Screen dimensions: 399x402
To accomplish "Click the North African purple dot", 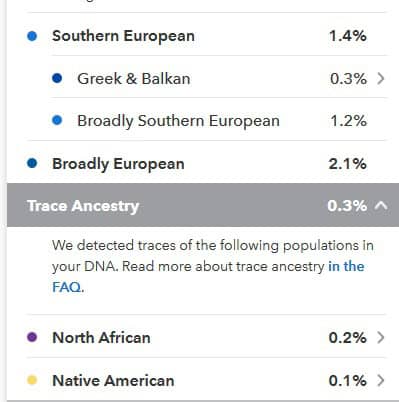I will pyautogui.click(x=32, y=337).
